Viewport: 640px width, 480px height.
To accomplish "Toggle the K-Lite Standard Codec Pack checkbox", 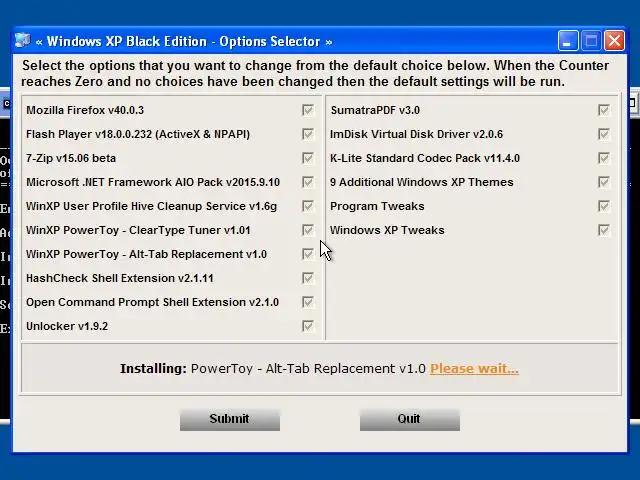I will pyautogui.click(x=604, y=158).
